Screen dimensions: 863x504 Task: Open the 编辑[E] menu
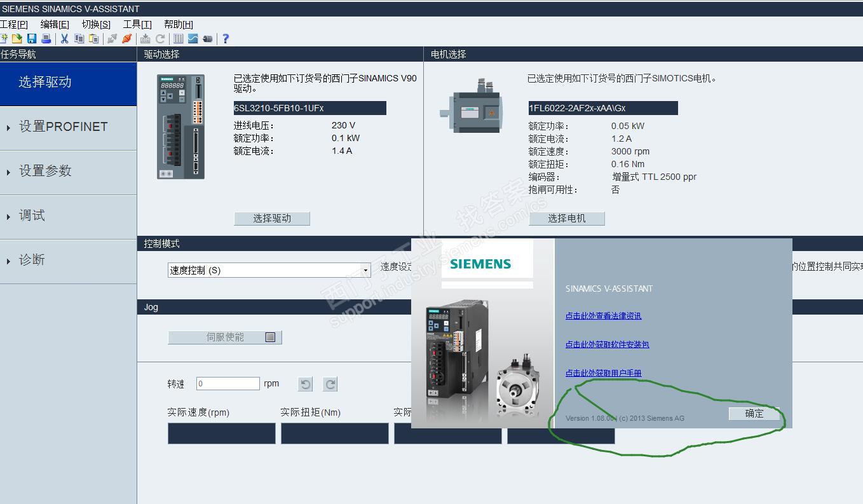pos(55,24)
